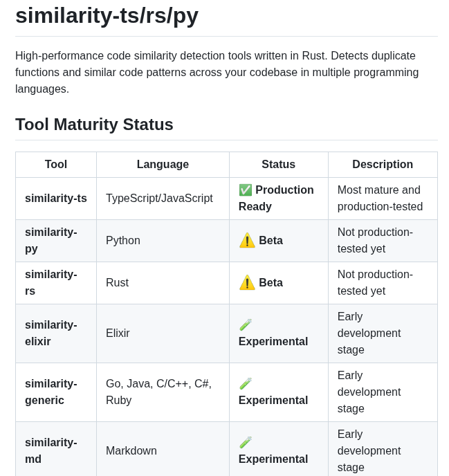Click the 'Rust' language cell
Screen dimensions: 449x476
click(163, 282)
